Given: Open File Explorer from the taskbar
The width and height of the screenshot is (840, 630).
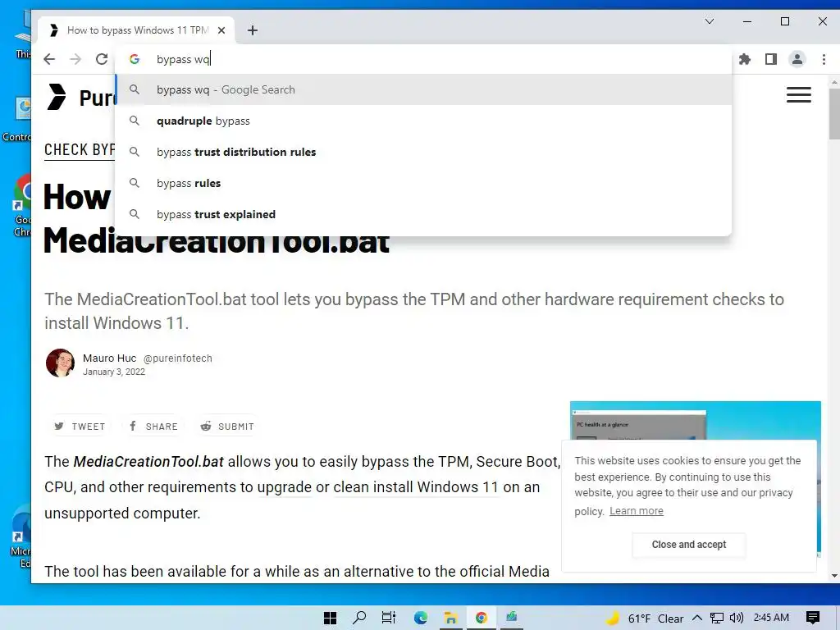Looking at the screenshot, I should coord(450,618).
